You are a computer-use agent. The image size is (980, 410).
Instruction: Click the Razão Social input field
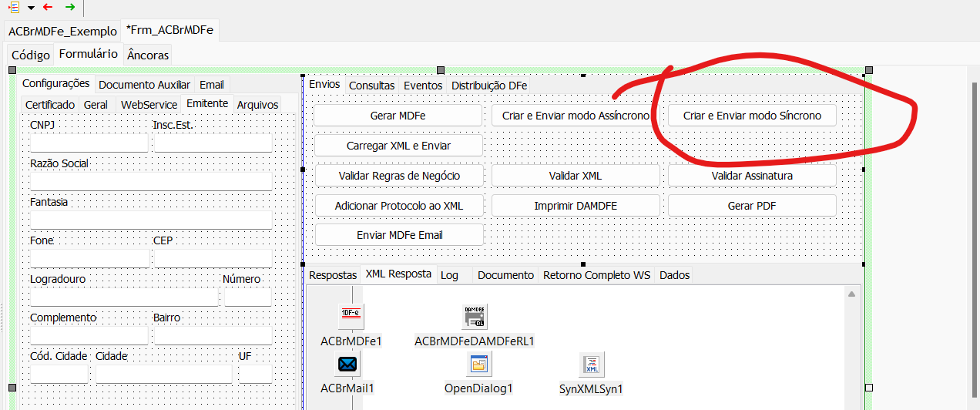[x=151, y=181]
